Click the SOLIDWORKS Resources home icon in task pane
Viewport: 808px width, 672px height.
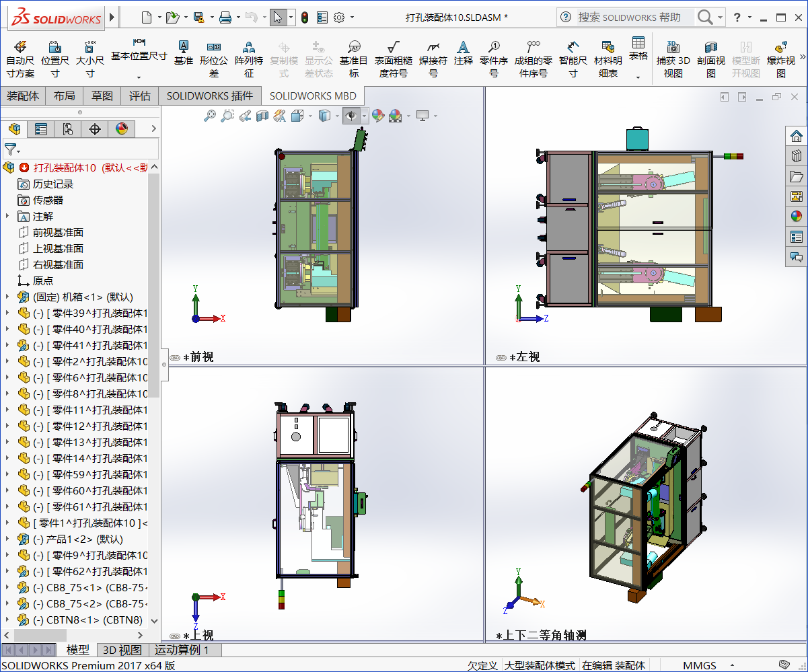(797, 136)
